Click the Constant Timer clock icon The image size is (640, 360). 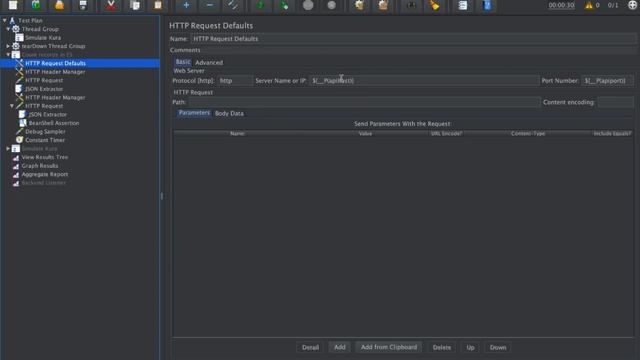click(19, 140)
